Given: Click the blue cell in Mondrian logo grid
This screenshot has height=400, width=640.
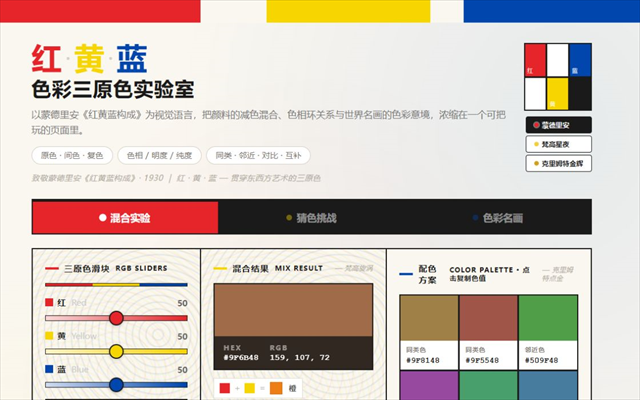Looking at the screenshot, I should [x=580, y=60].
